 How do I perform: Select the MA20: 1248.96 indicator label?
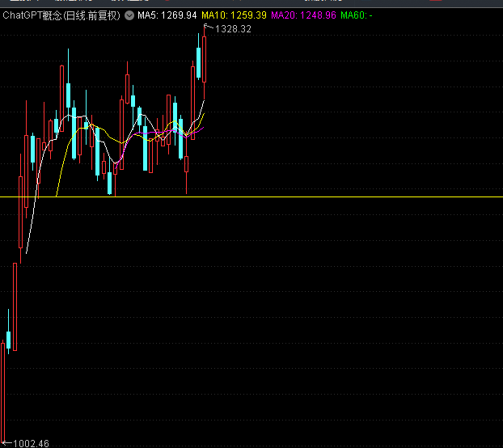(303, 15)
